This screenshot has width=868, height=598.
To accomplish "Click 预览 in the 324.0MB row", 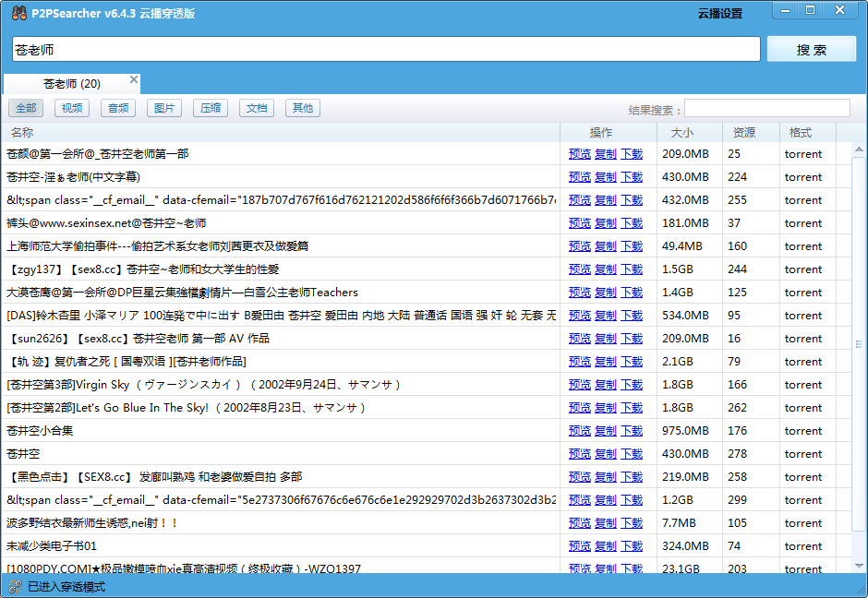I will point(580,546).
